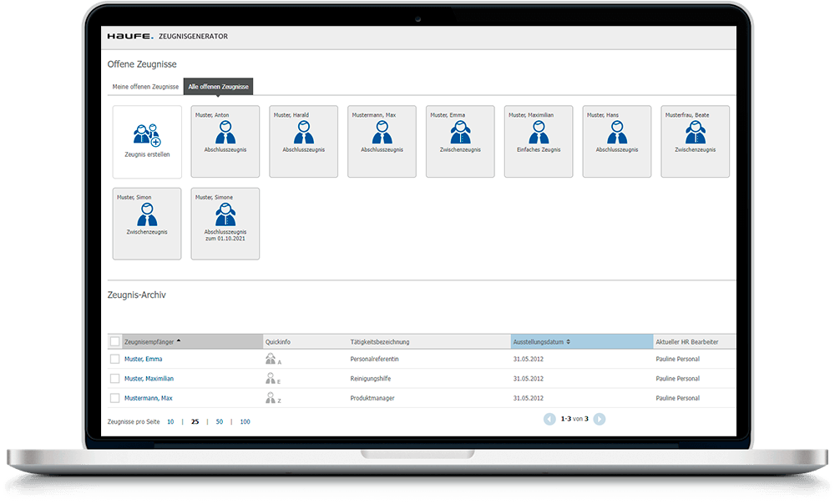Click the Personalreferentin job title cell
The image size is (835, 504).
pos(374,360)
